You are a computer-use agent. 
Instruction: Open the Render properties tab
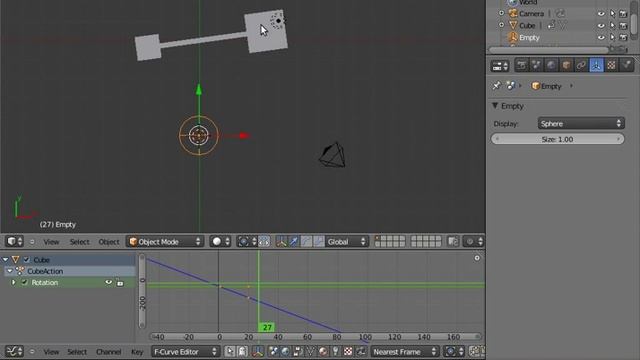(522, 65)
